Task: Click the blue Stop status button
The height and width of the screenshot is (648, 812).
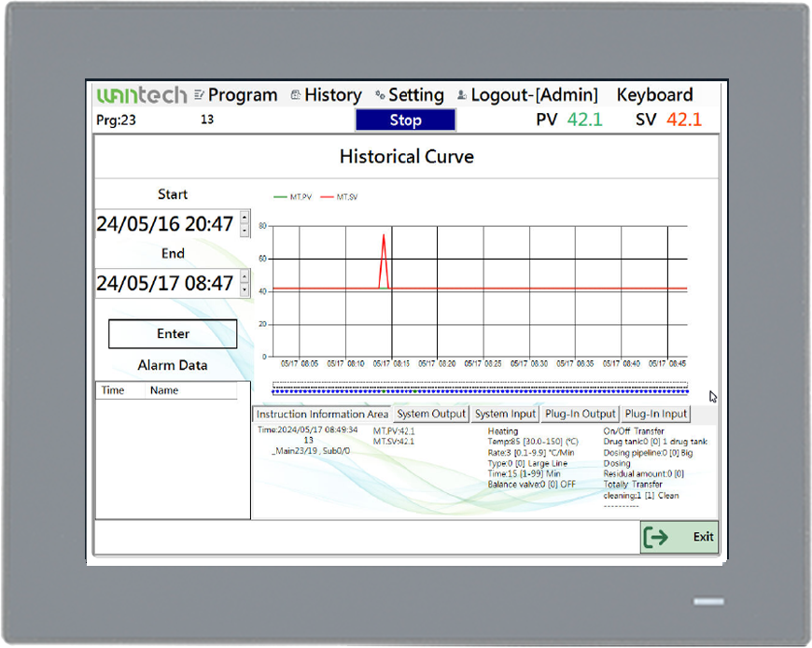Action: click(x=405, y=120)
